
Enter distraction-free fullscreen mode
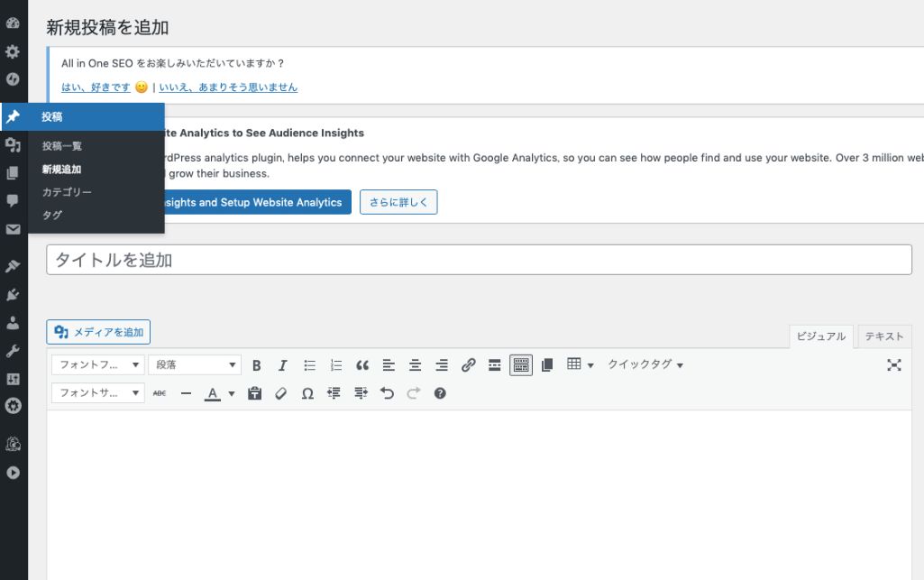point(893,365)
